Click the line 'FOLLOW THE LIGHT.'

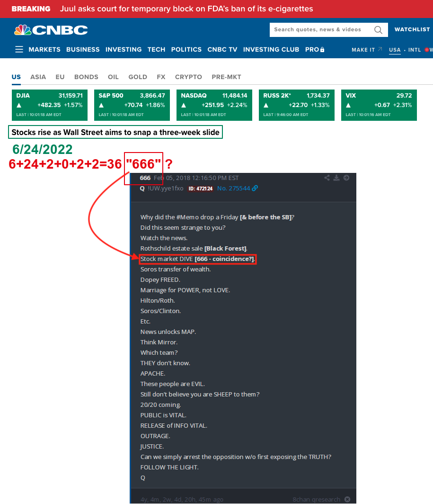[169, 467]
